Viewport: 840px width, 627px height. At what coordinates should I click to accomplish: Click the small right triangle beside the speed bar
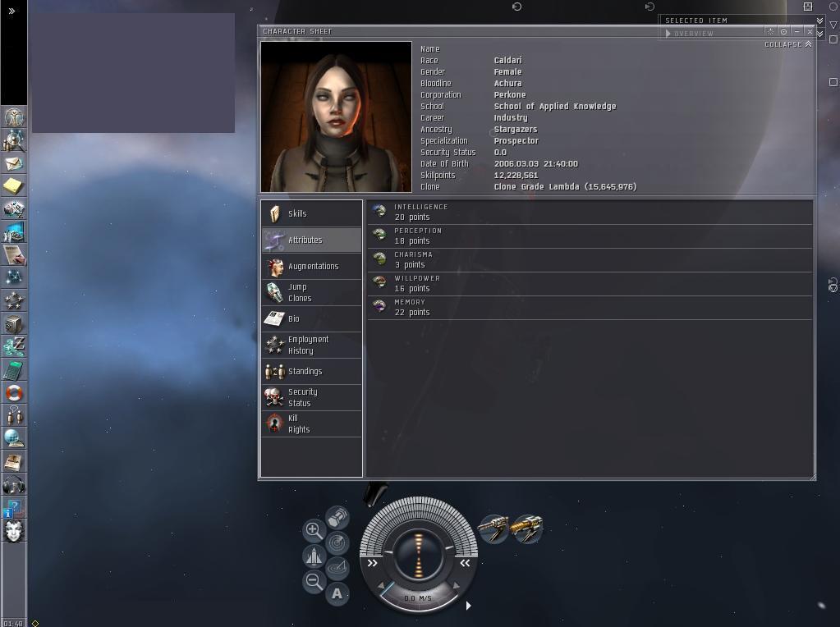(456, 586)
